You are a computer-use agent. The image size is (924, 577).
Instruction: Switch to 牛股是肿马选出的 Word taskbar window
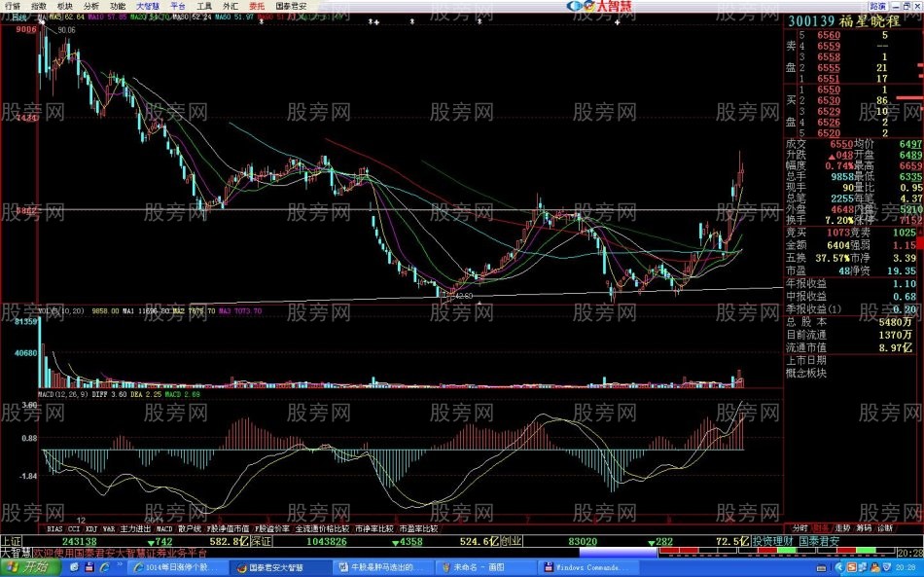[x=384, y=567]
